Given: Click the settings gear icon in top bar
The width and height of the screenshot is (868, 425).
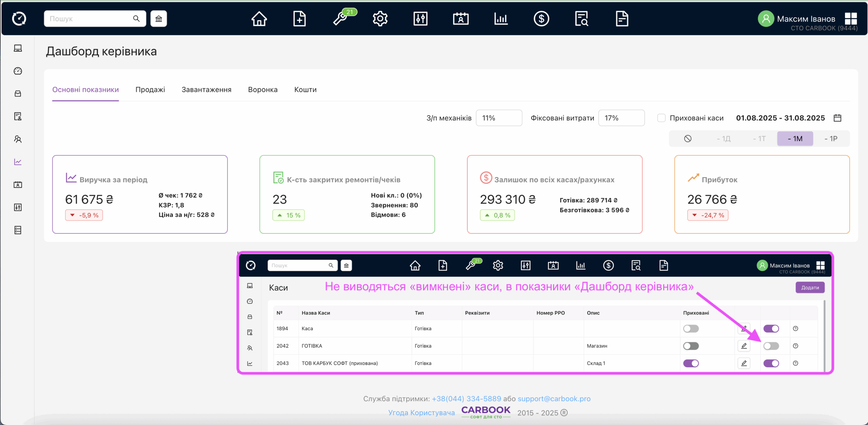Looking at the screenshot, I should 380,19.
